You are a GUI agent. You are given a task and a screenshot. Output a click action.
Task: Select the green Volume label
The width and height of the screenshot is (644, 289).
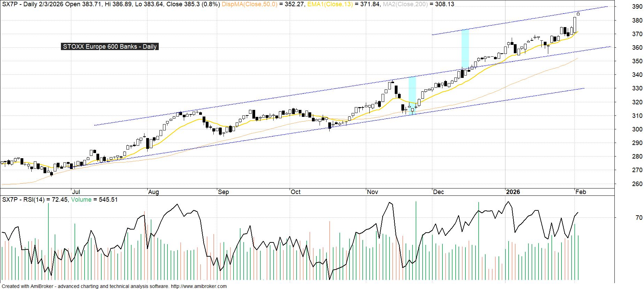[81, 200]
